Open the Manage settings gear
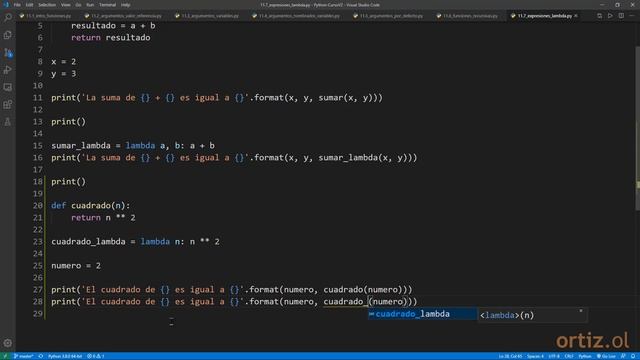 pyautogui.click(x=8, y=343)
